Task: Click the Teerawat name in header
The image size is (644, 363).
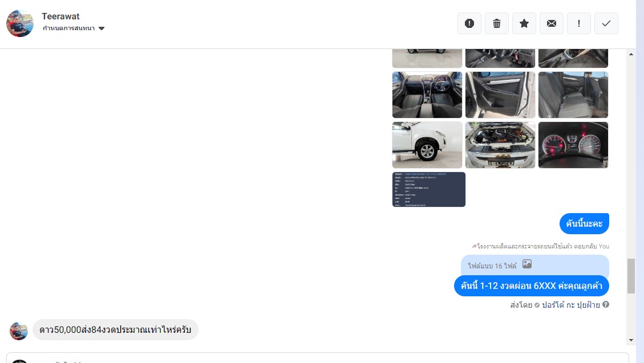Action: click(60, 17)
